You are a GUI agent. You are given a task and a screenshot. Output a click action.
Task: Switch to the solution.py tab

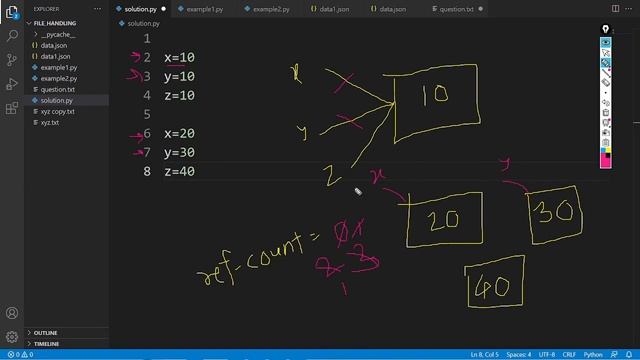(x=140, y=9)
